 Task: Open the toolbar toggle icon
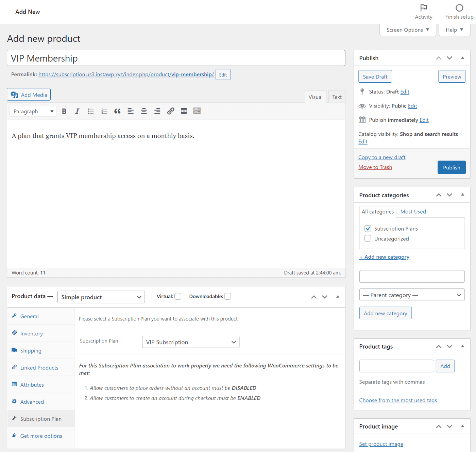tap(197, 111)
